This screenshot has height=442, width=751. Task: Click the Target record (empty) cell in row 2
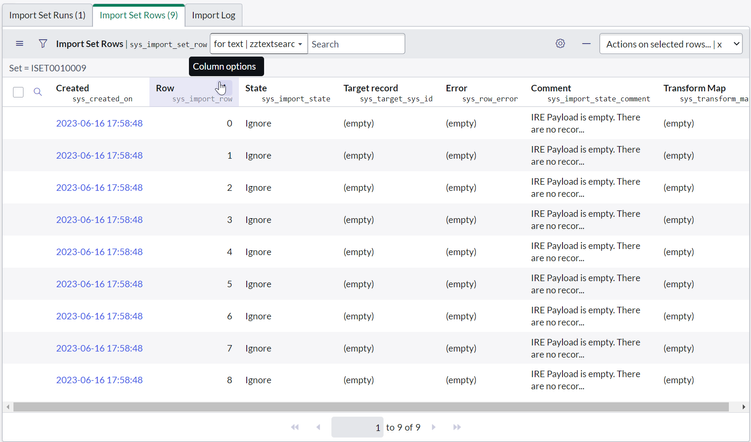pos(358,187)
